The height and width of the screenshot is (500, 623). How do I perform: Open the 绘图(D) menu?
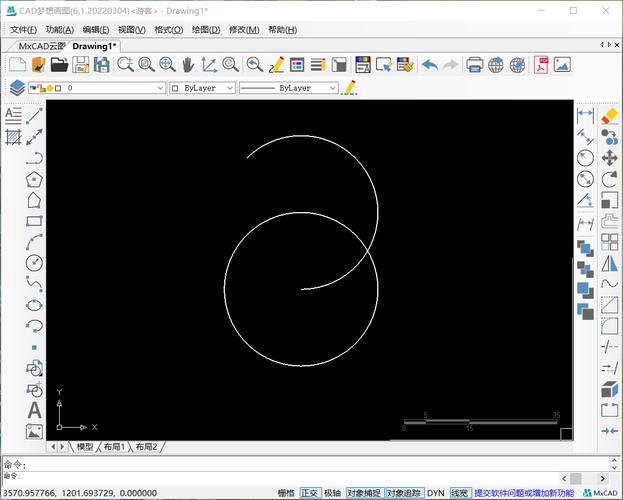205,30
